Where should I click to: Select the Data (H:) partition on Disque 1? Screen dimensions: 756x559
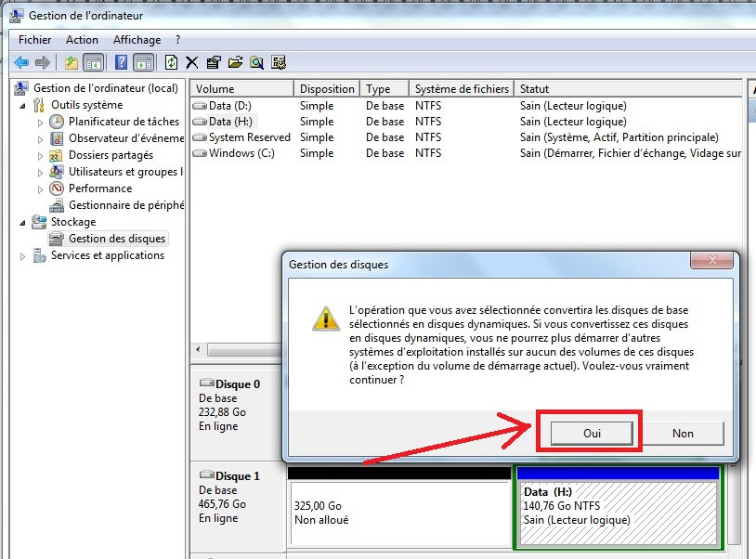[619, 506]
